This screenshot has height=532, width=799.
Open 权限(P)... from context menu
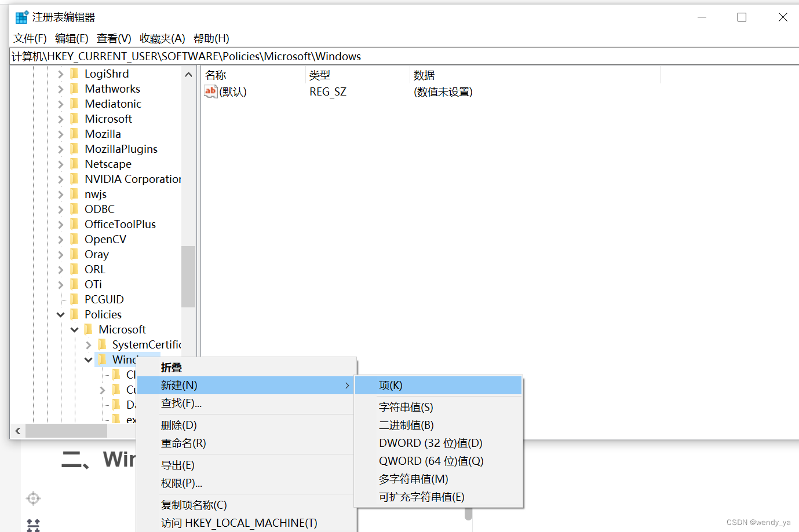[x=246, y=483]
